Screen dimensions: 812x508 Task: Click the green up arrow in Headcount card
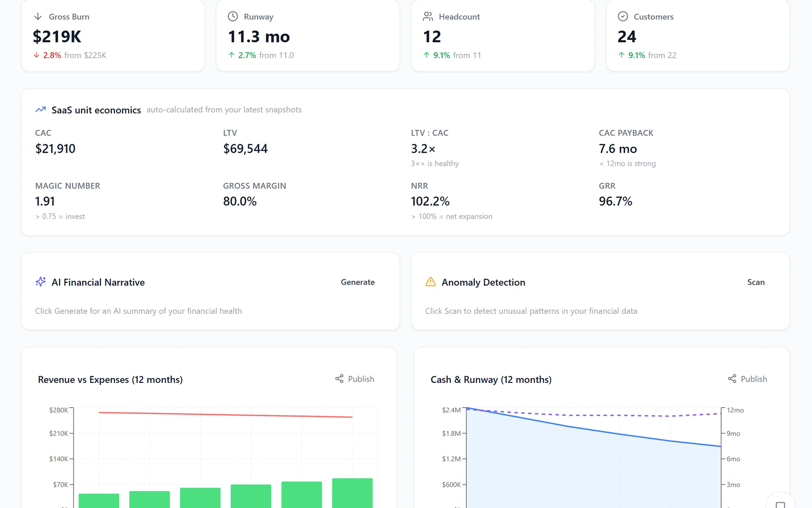[426, 55]
